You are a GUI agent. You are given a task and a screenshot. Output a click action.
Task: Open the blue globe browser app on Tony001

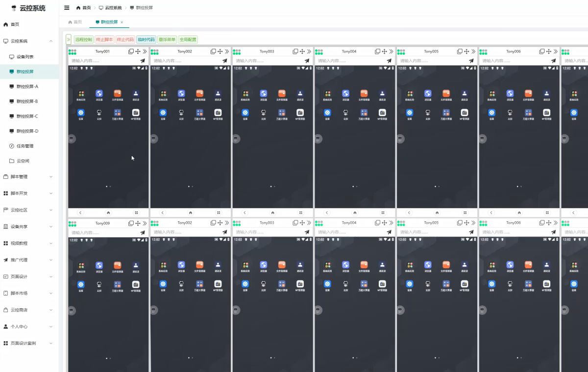point(99,93)
